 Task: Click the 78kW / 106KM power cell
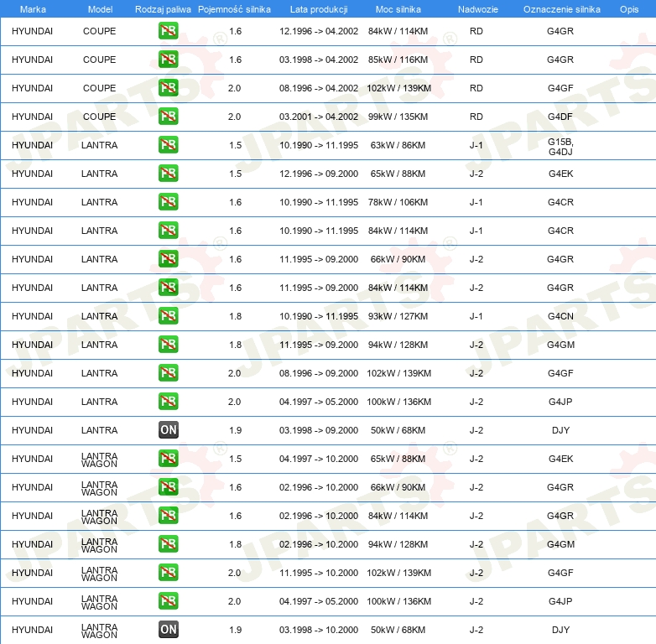point(398,201)
